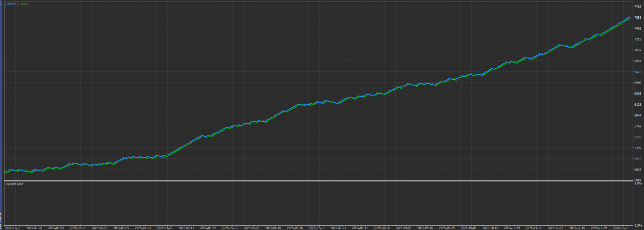Select the 6308 axis value
Screen dimensions: 644x230
point(638,94)
